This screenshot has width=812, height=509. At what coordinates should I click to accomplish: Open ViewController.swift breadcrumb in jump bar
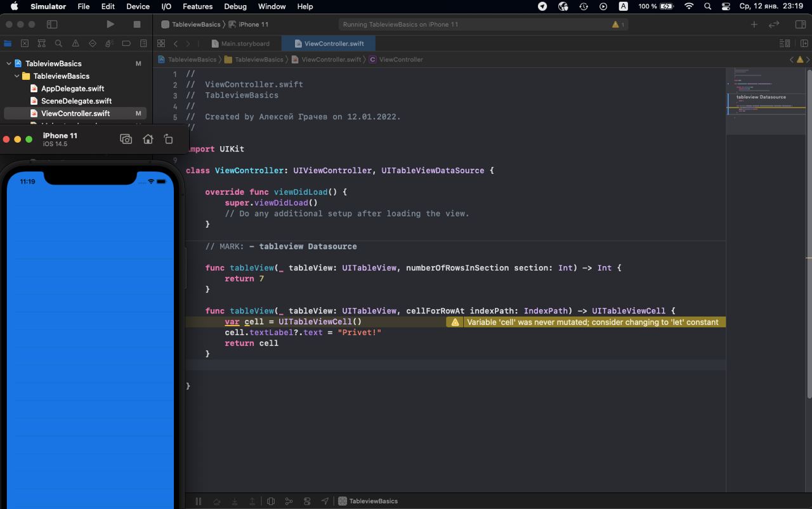(x=326, y=59)
